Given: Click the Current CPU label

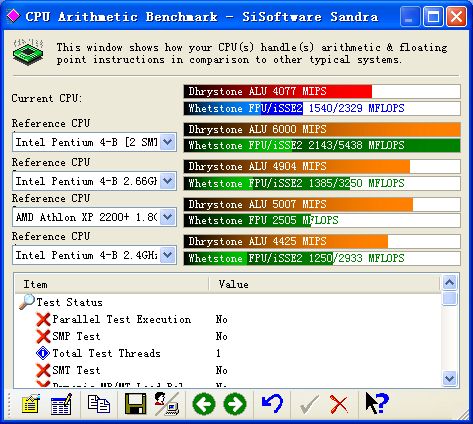Looking at the screenshot, I should (x=46, y=98).
